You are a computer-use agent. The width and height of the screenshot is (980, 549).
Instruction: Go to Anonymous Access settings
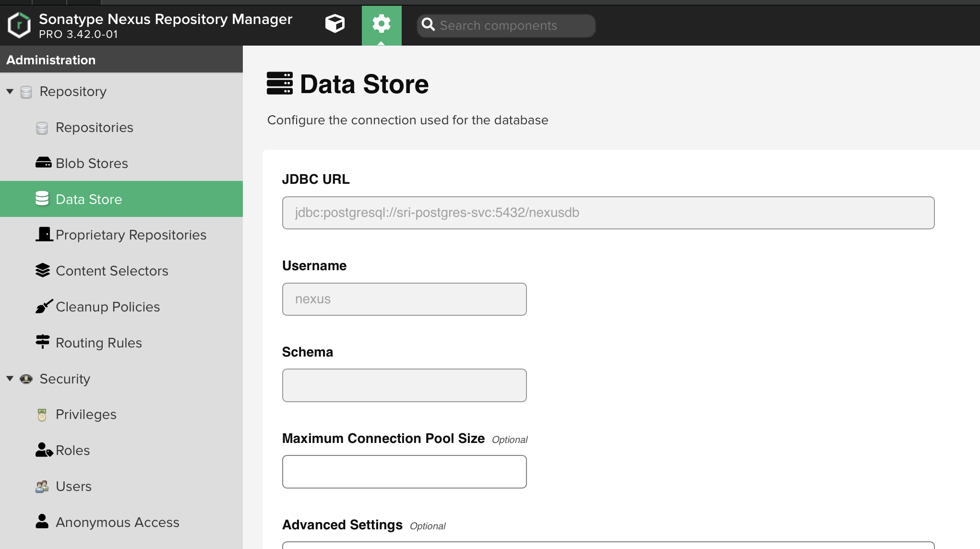pos(117,522)
